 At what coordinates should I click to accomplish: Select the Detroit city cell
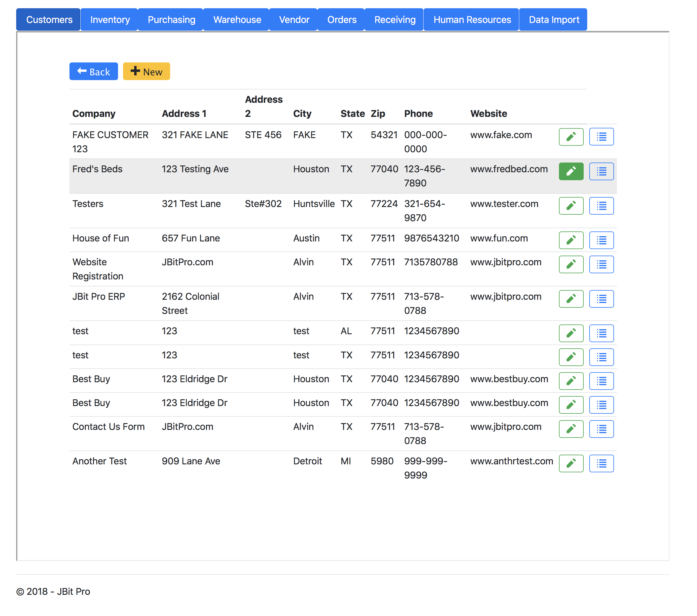307,461
